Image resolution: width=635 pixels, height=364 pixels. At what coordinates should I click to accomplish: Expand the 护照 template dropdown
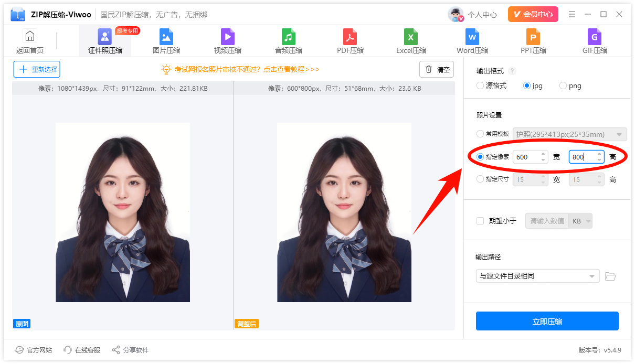[569, 134]
